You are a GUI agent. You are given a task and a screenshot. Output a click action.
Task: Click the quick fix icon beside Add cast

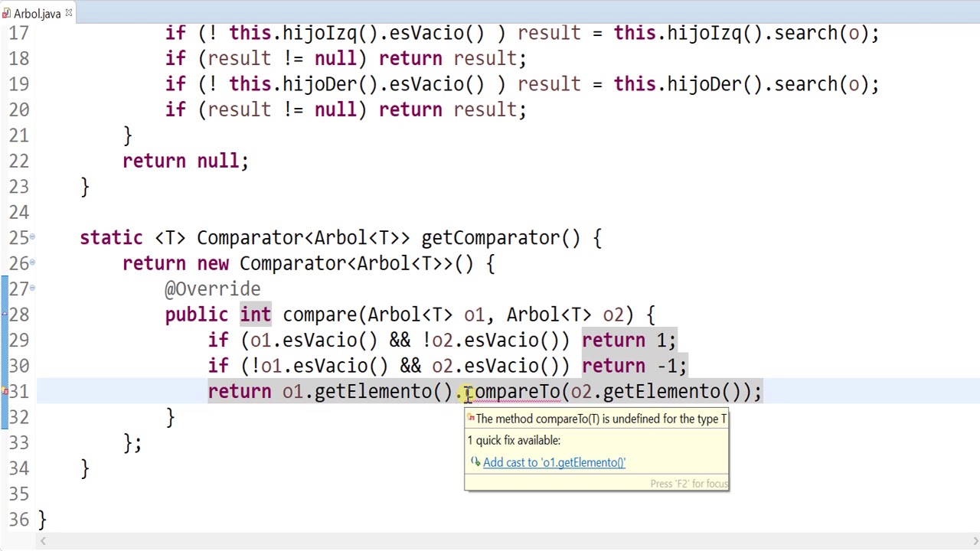[x=475, y=462]
